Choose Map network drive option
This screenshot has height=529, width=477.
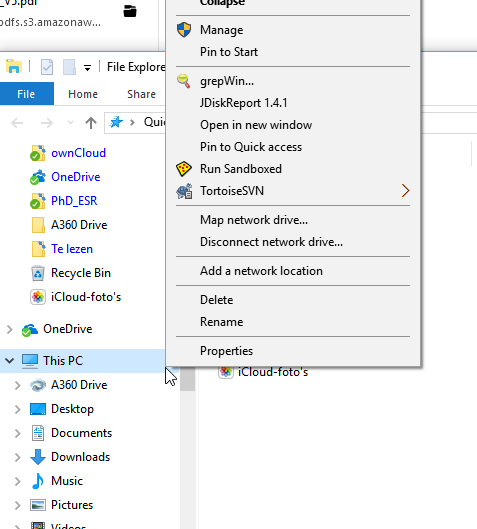pos(292,220)
